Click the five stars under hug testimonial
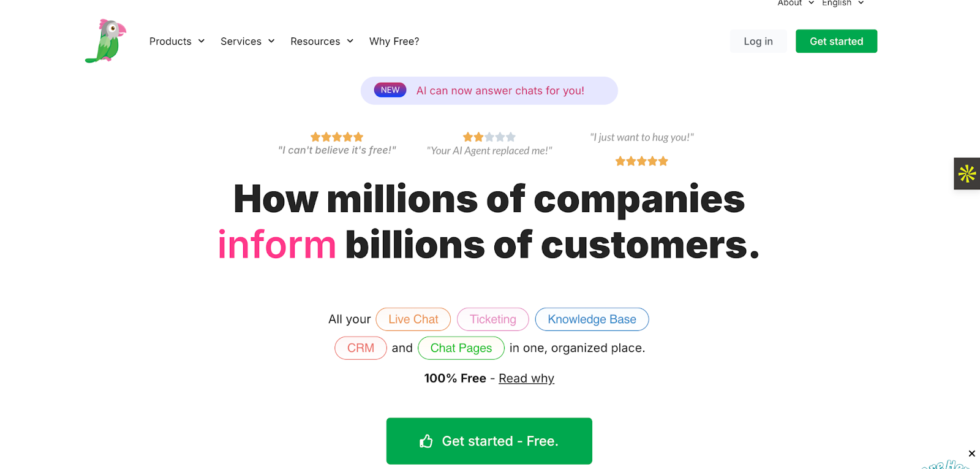 [641, 161]
